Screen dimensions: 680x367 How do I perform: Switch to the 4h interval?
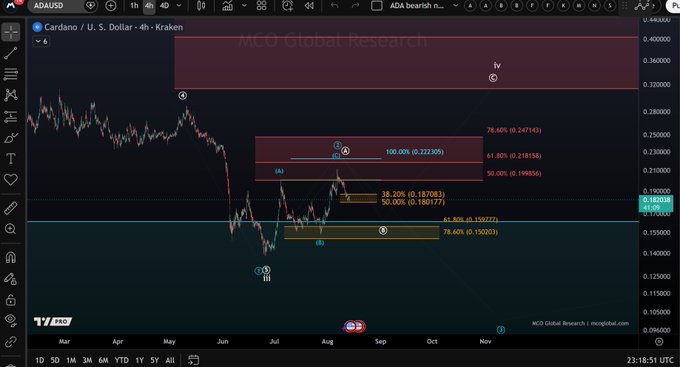pyautogui.click(x=149, y=6)
